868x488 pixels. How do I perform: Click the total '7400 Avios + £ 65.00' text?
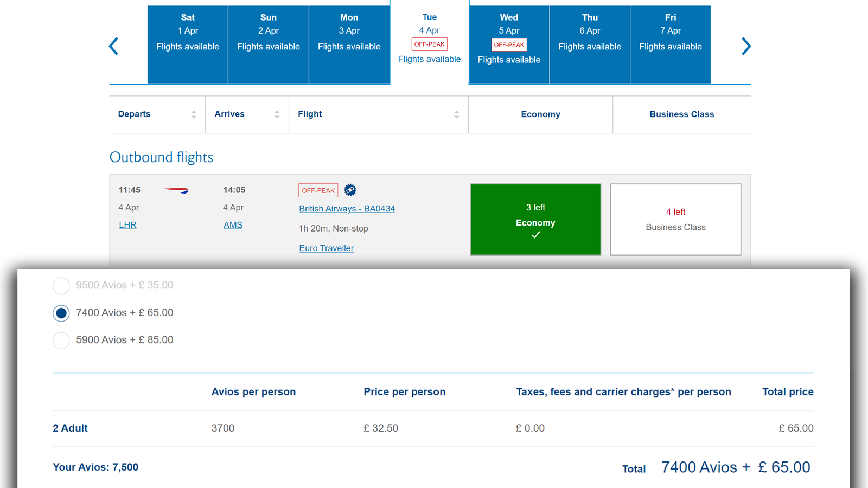coord(736,467)
